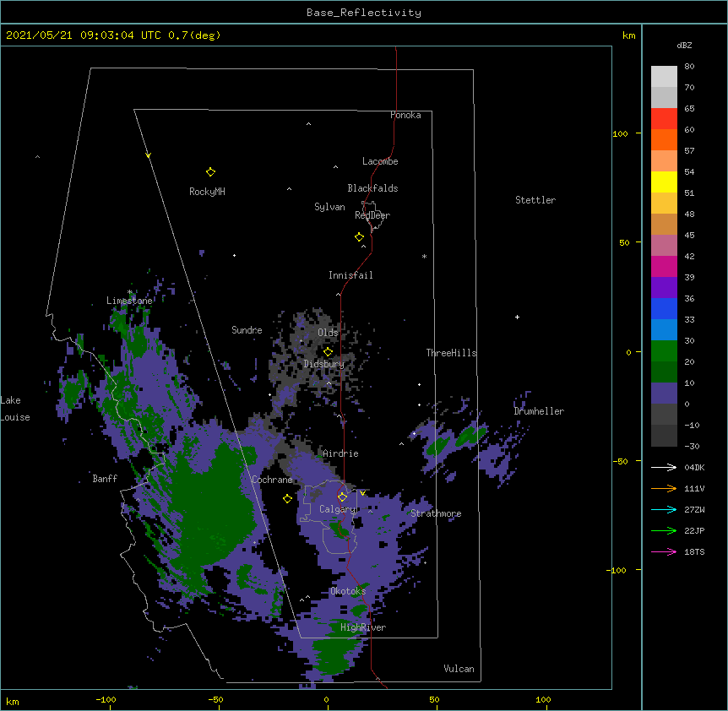Click the yellow 54 dBZ color swatch

point(664,182)
